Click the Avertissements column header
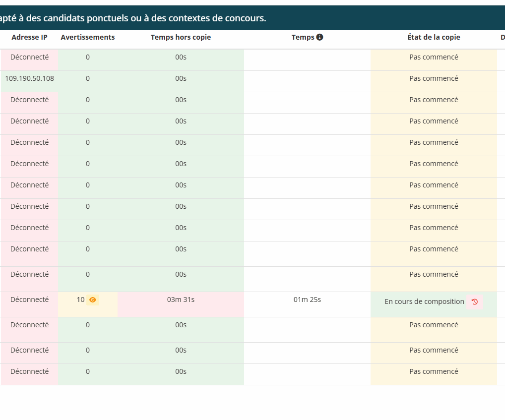This screenshot has height=420, width=505. [x=88, y=37]
